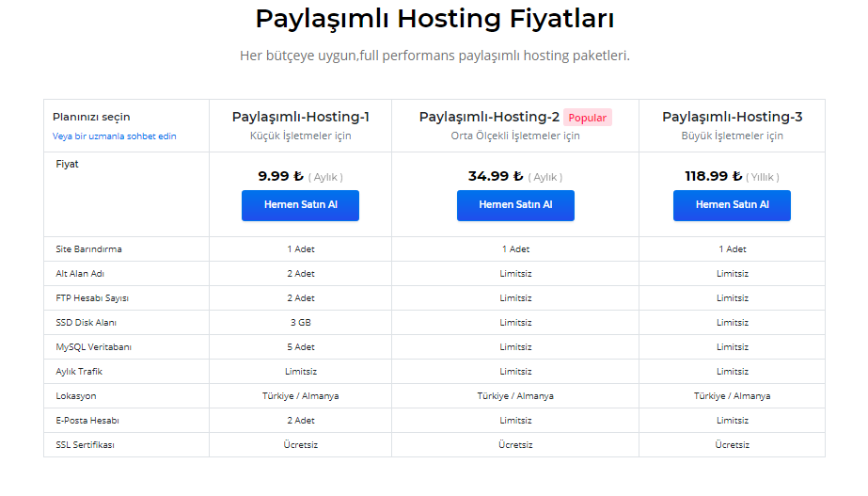Open the 'Veya bir uzmanla sohbet edin' link
The width and height of the screenshot is (868, 496).
click(114, 136)
